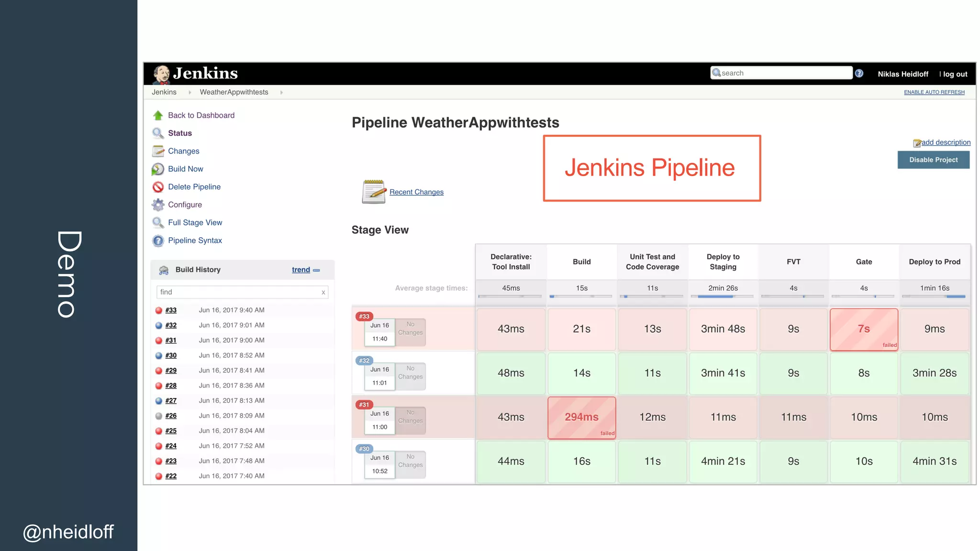The width and height of the screenshot is (980, 551).
Task: Click the Build Now clock icon
Action: tap(158, 169)
